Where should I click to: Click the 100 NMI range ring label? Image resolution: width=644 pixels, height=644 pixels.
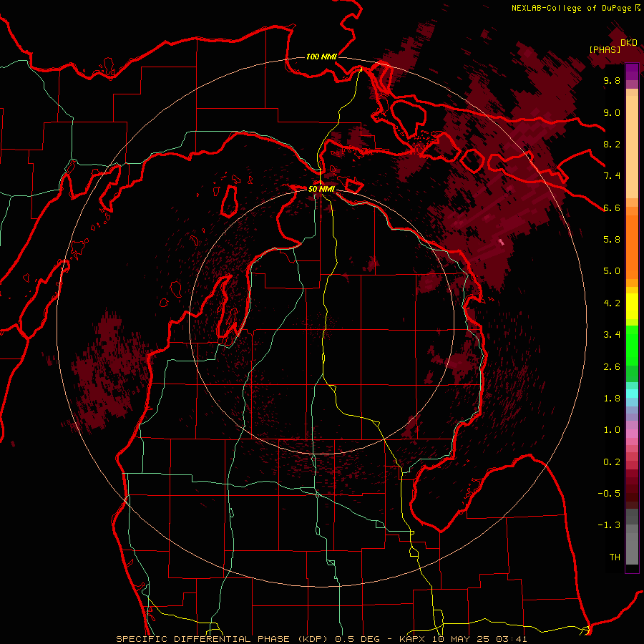coord(321,57)
